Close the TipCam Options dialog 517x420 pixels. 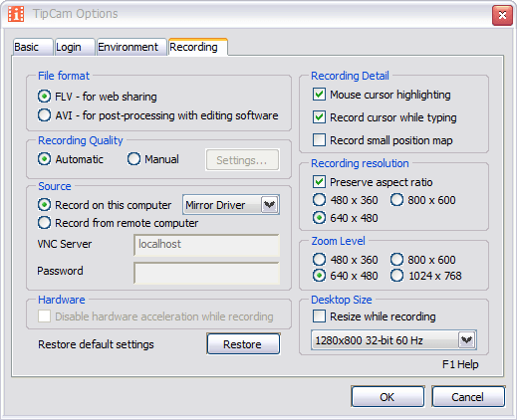point(502,15)
